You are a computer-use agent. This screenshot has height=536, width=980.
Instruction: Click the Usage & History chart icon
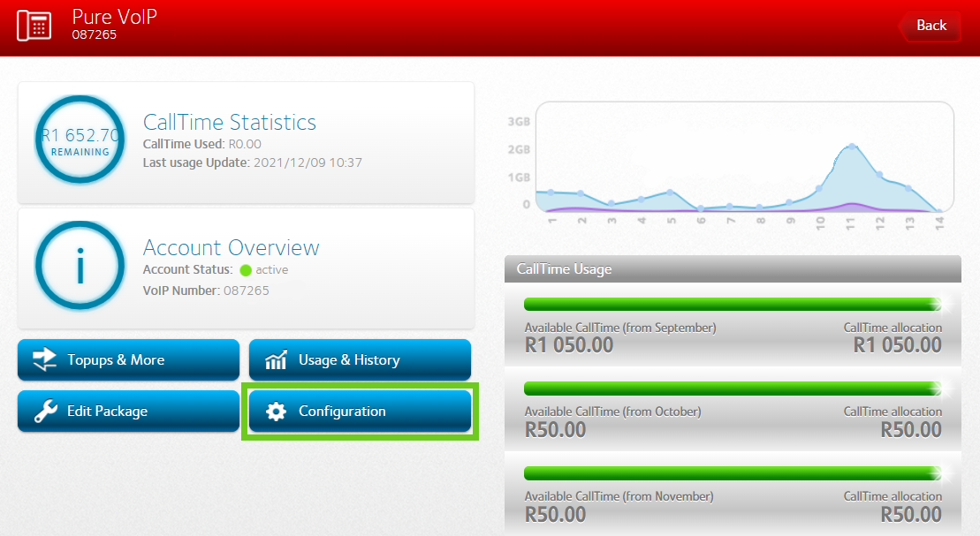tap(277, 359)
